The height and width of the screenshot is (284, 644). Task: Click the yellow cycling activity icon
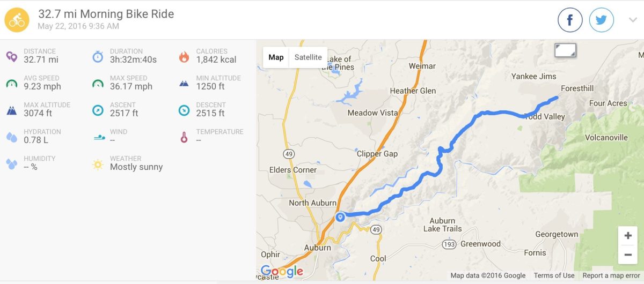pyautogui.click(x=17, y=20)
